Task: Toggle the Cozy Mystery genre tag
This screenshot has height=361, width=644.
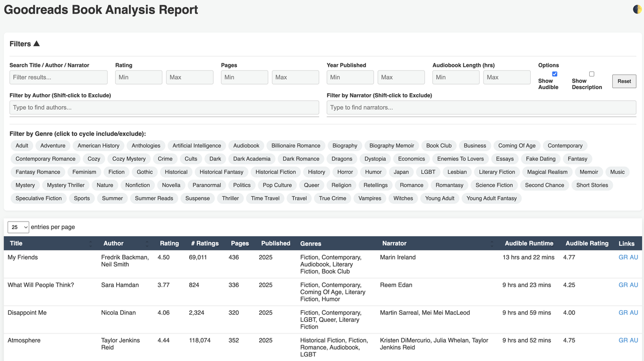Action: (129, 159)
